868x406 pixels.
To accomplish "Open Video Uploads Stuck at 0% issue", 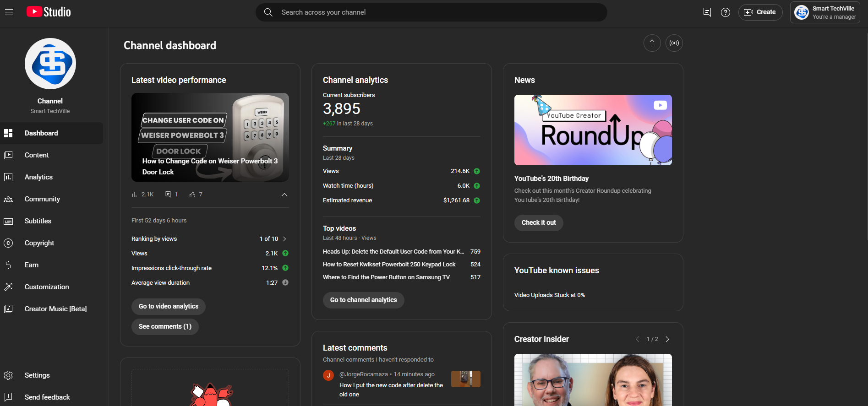I will (x=550, y=295).
